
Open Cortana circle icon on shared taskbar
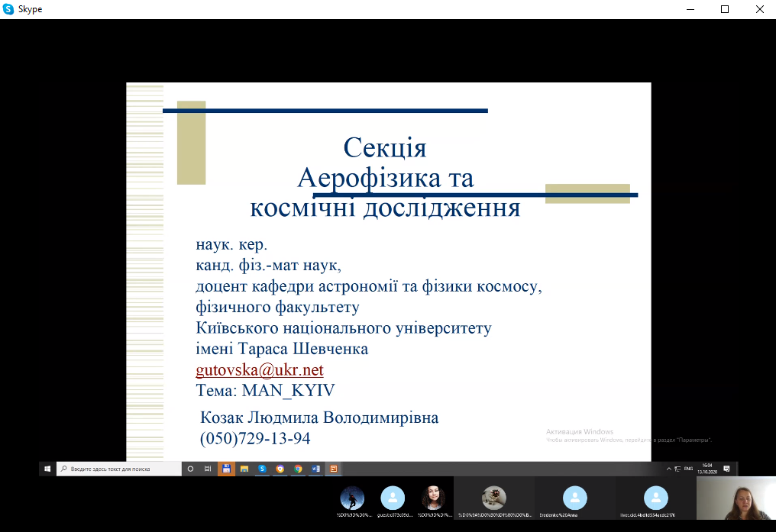[x=190, y=469]
